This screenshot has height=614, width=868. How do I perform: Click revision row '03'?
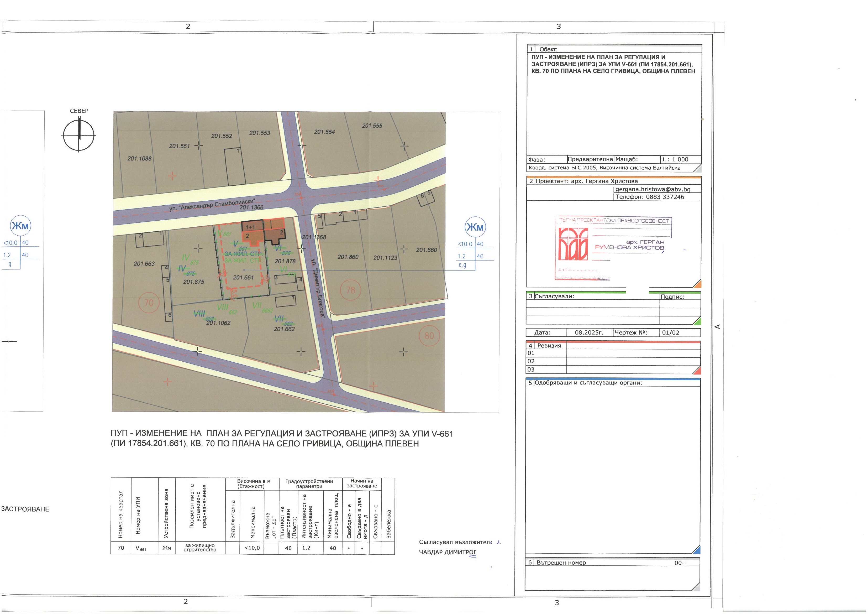click(x=613, y=370)
